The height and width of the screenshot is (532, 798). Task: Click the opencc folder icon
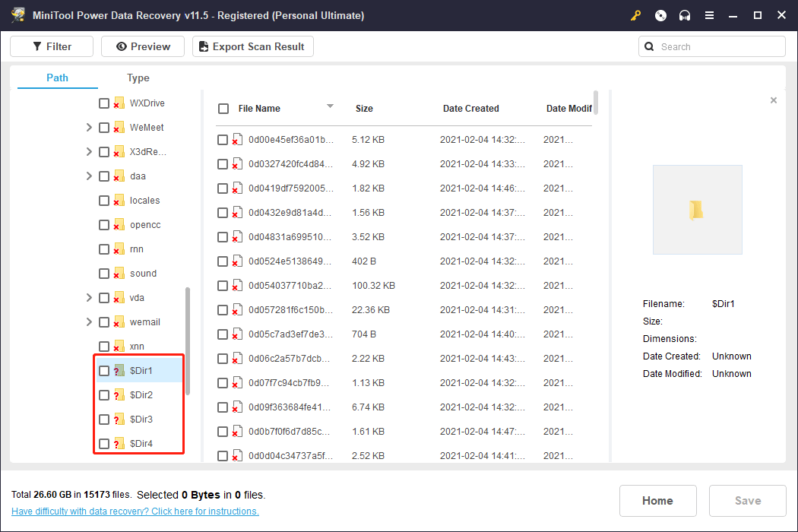(119, 225)
